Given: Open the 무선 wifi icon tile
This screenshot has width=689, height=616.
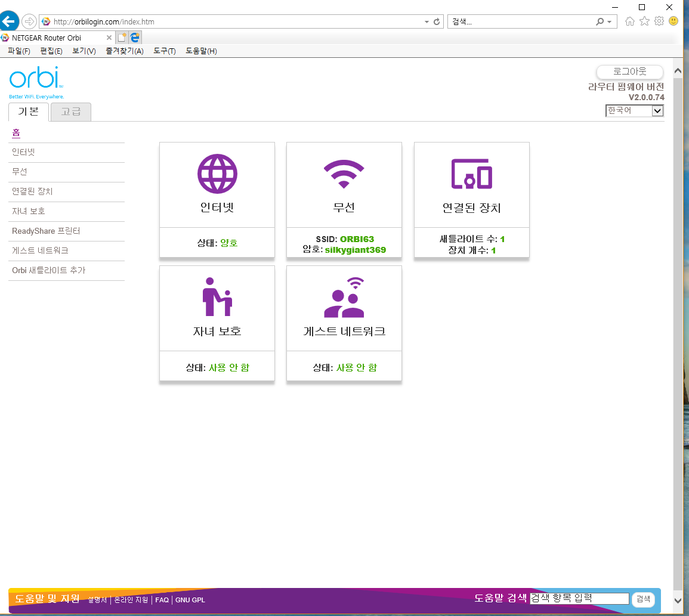Looking at the screenshot, I should pos(344,174).
